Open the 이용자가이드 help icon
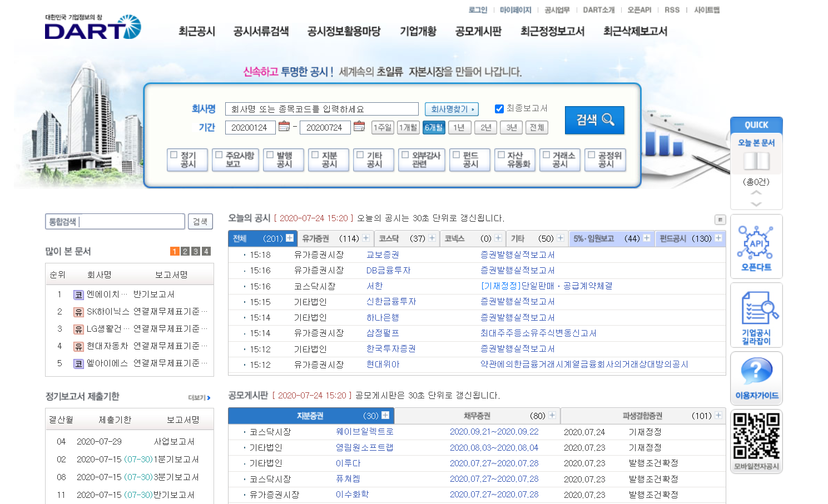Viewport: 828px width, 504px height. point(756,378)
